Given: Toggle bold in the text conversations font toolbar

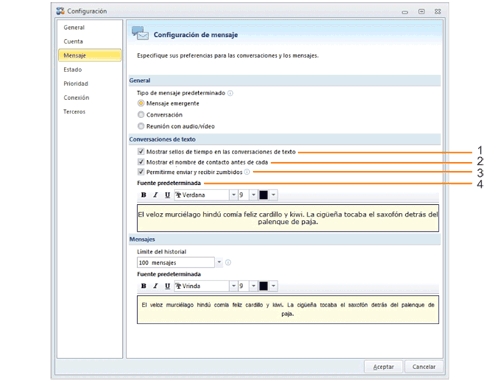Looking at the screenshot, I should pyautogui.click(x=144, y=195).
